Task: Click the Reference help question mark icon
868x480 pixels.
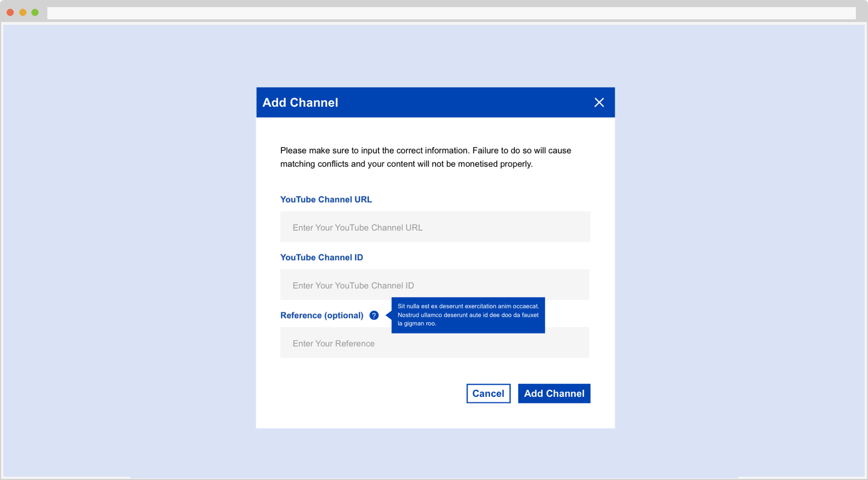Action: pos(374,315)
